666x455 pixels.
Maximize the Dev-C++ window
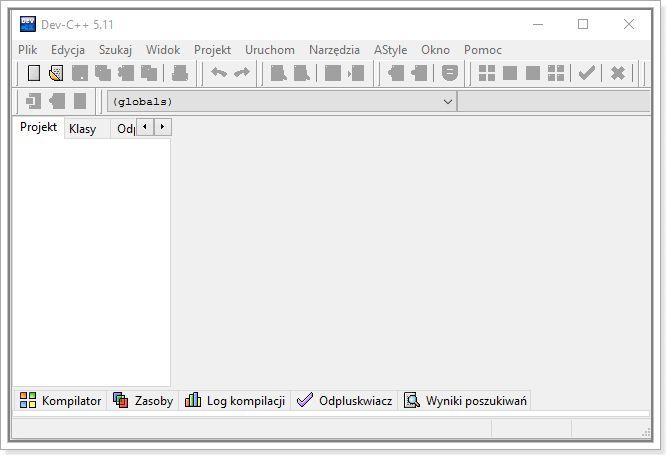pyautogui.click(x=583, y=24)
